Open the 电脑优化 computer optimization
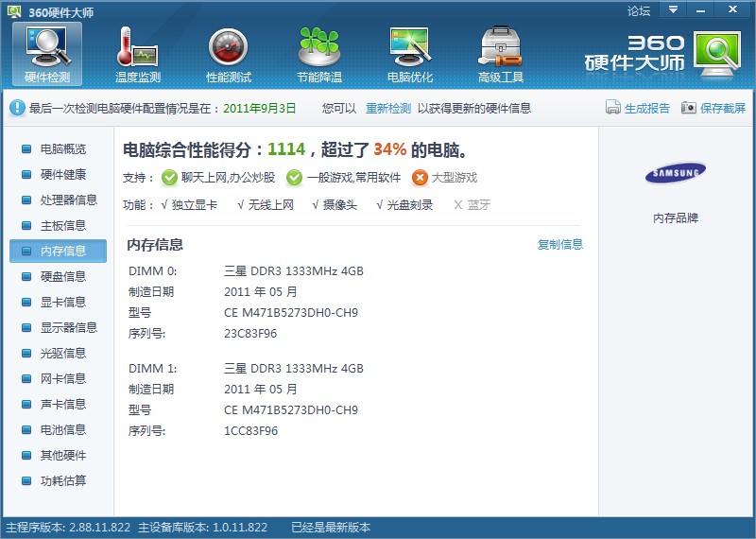 pyautogui.click(x=410, y=54)
